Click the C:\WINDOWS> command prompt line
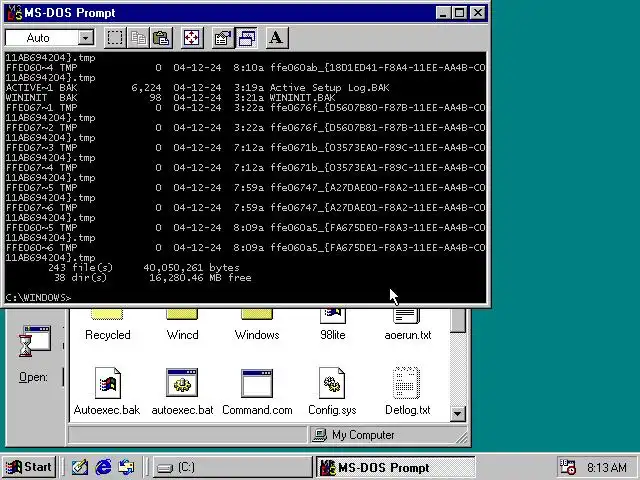 pos(38,298)
